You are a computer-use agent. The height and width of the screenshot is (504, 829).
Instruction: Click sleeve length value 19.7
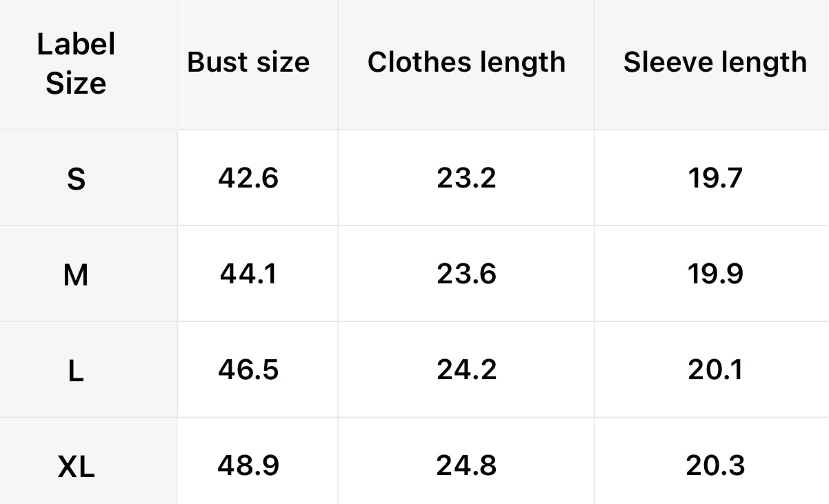715,178
